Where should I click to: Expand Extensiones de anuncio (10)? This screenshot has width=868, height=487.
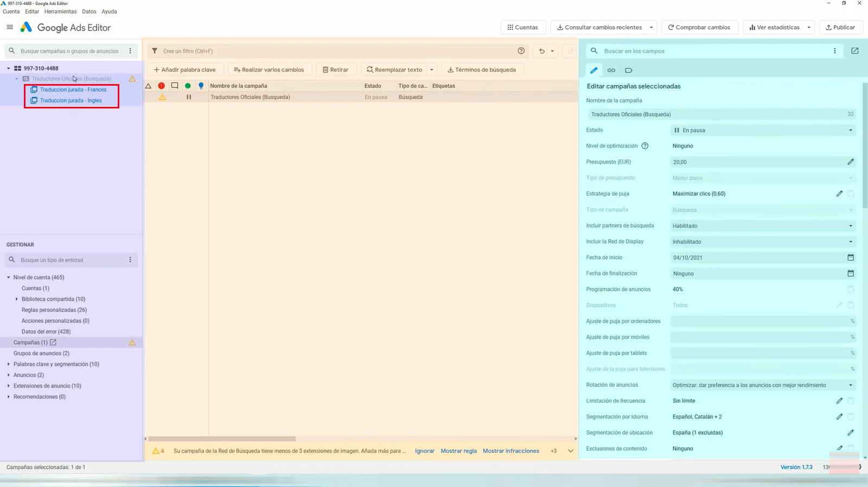(x=9, y=386)
